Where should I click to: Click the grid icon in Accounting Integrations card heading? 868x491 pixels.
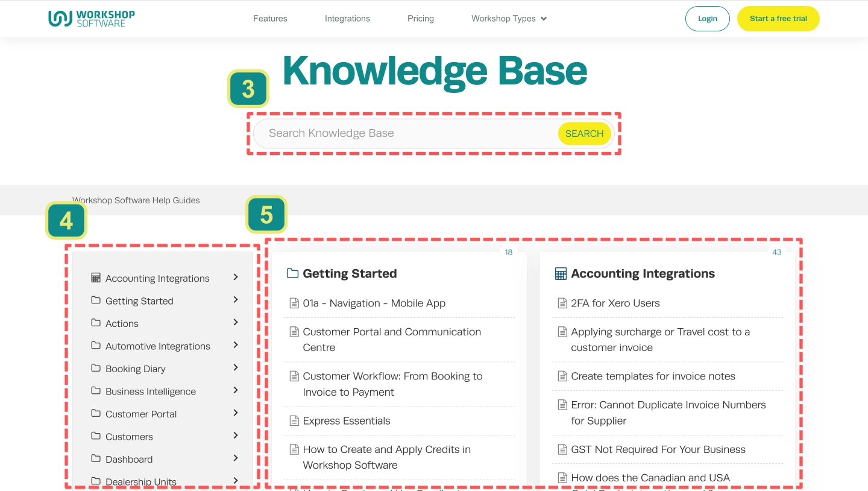561,274
